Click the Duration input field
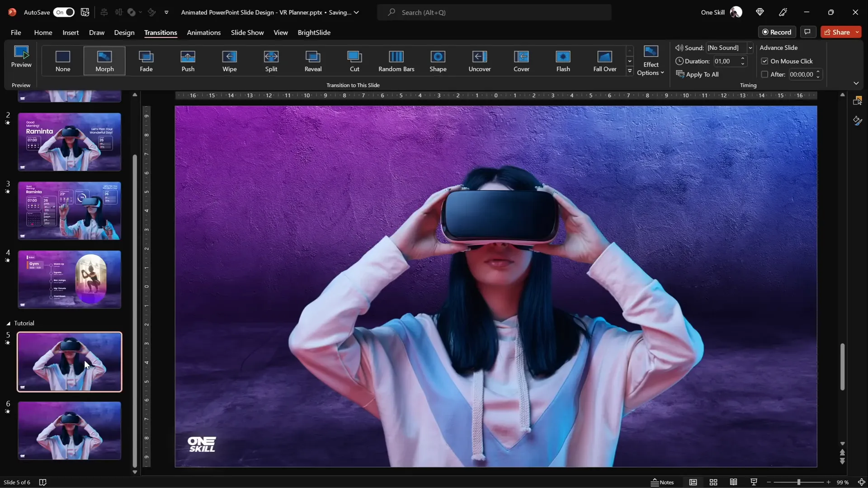The image size is (868, 488). click(x=726, y=61)
